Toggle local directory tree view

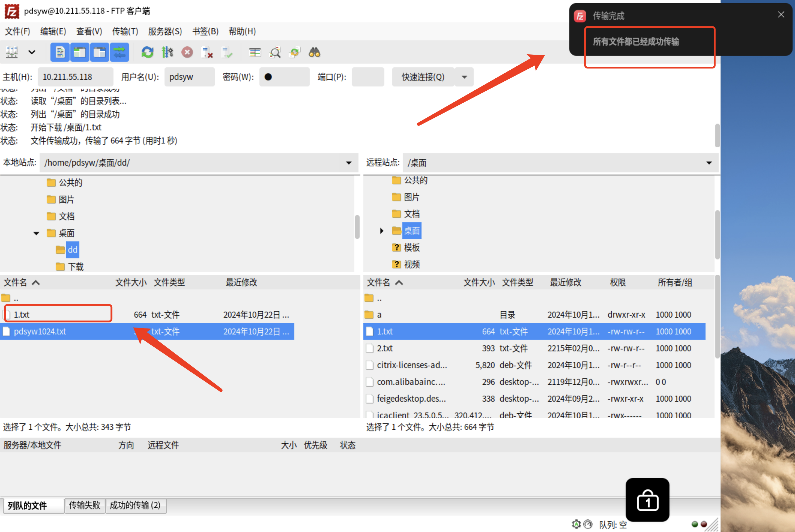80,52
